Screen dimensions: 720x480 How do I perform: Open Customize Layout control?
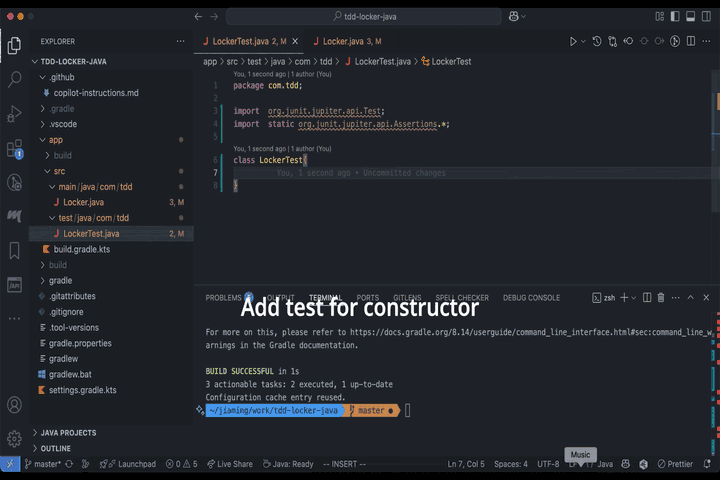click(659, 17)
